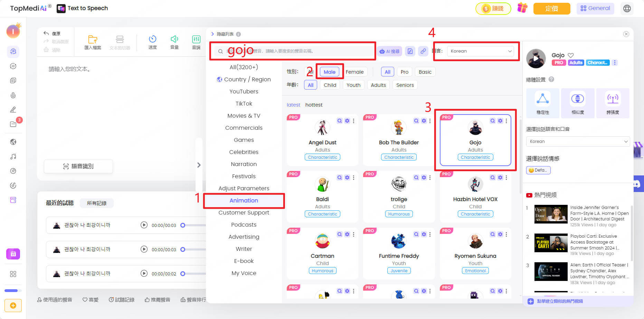Click the third recent audition slider (00:00/00:02)
Viewport: 644px width, 319px height.
(x=193, y=274)
